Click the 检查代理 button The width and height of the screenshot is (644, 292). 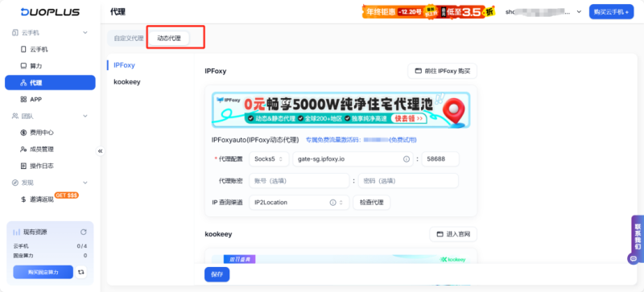pyautogui.click(x=372, y=203)
